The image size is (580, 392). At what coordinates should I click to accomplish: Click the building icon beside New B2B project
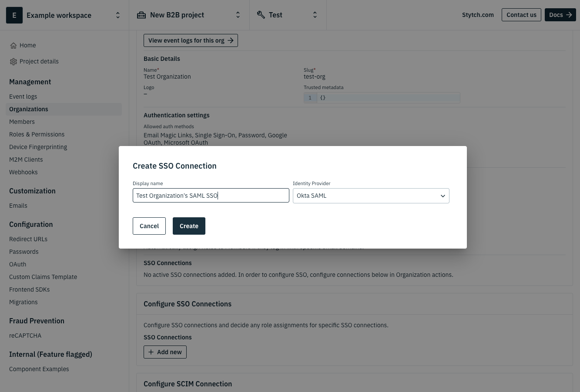(141, 14)
